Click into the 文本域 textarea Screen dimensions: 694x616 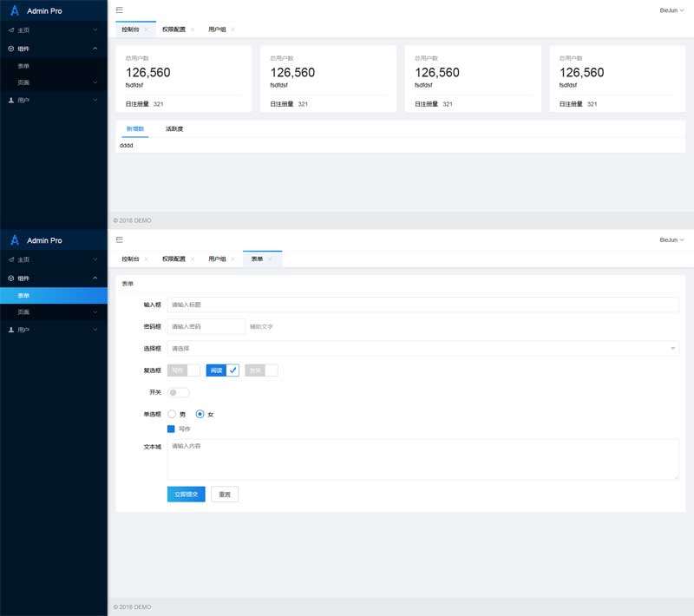(422, 459)
